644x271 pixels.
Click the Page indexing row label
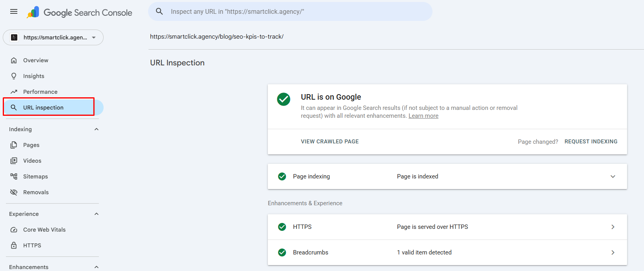point(312,176)
